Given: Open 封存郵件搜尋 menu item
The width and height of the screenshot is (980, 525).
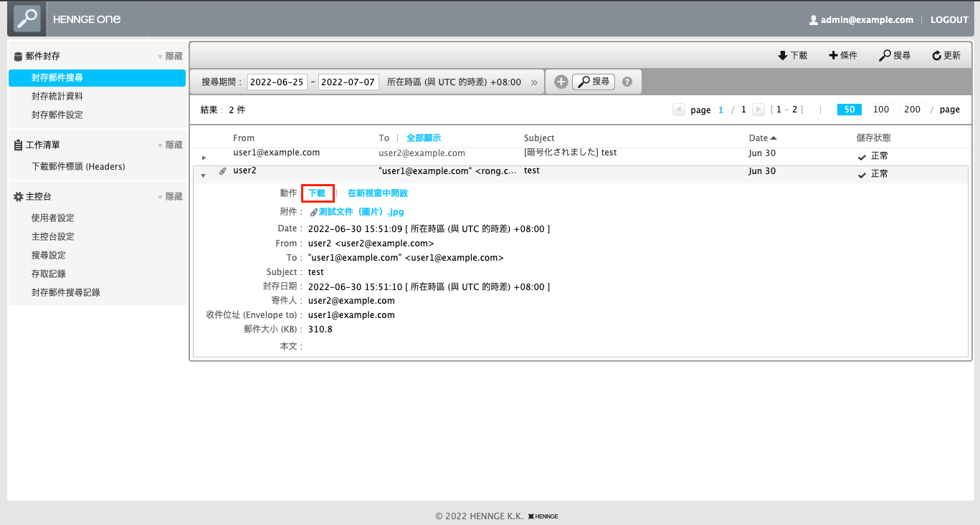Looking at the screenshot, I should tap(97, 77).
